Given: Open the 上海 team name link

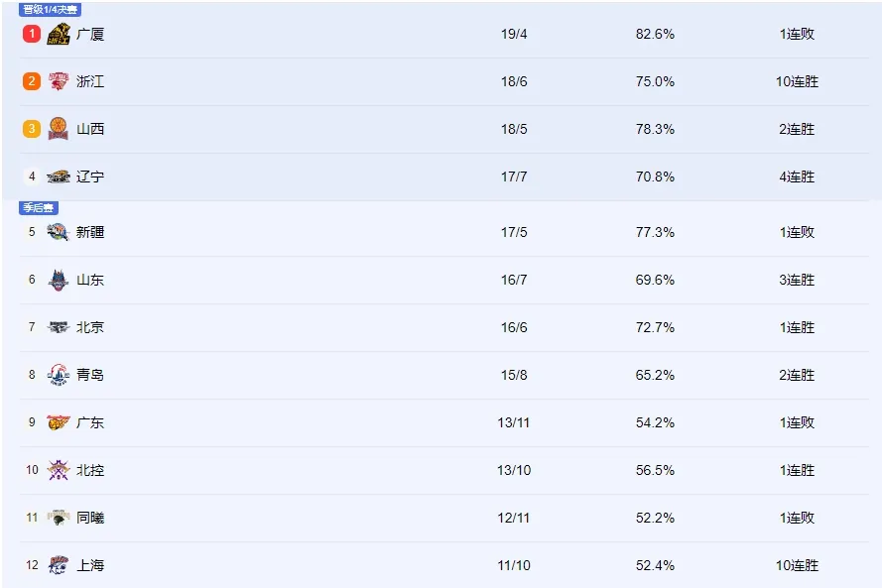Looking at the screenshot, I should tap(90, 565).
